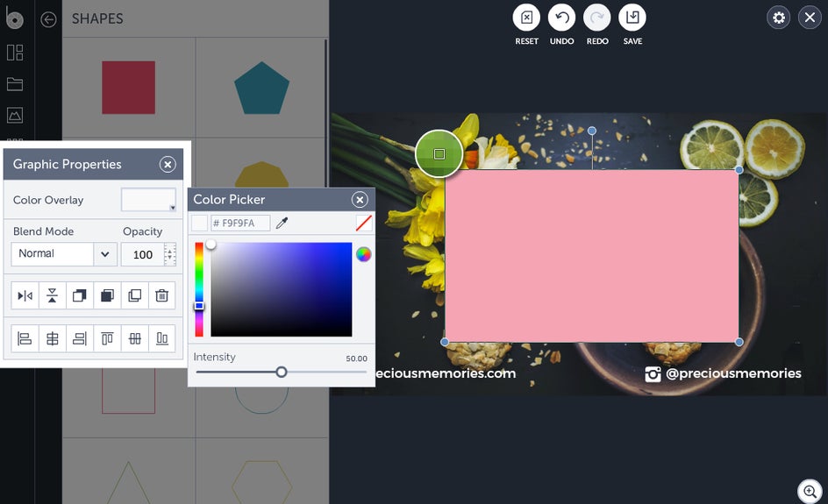The height and width of the screenshot is (504, 828).
Task: Click the Instagram icon on the canvas
Action: coord(653,374)
